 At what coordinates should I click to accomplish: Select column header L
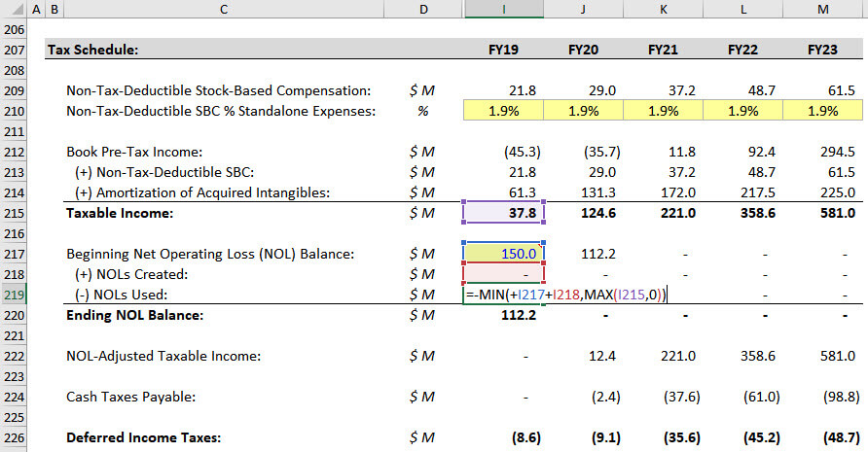pos(742,9)
